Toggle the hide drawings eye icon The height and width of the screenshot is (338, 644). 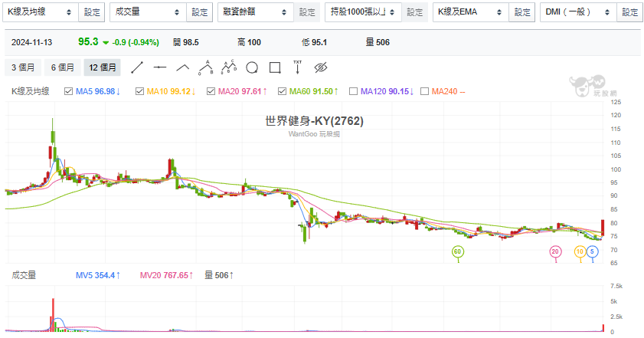321,67
